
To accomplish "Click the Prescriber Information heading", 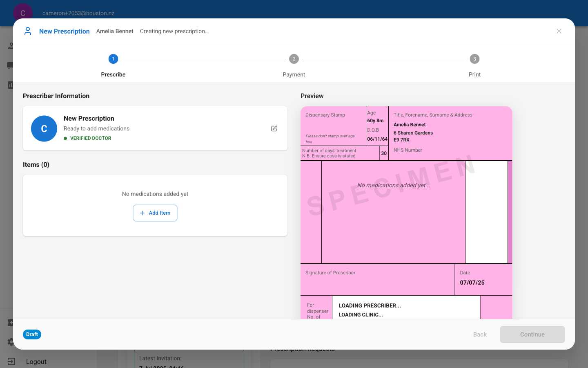I will click(56, 96).
